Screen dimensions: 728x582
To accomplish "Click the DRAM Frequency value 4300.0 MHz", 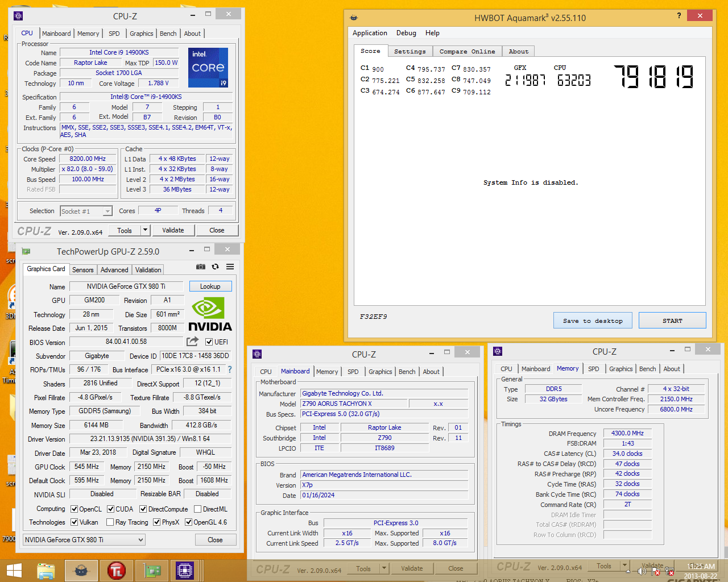I will pos(627,433).
